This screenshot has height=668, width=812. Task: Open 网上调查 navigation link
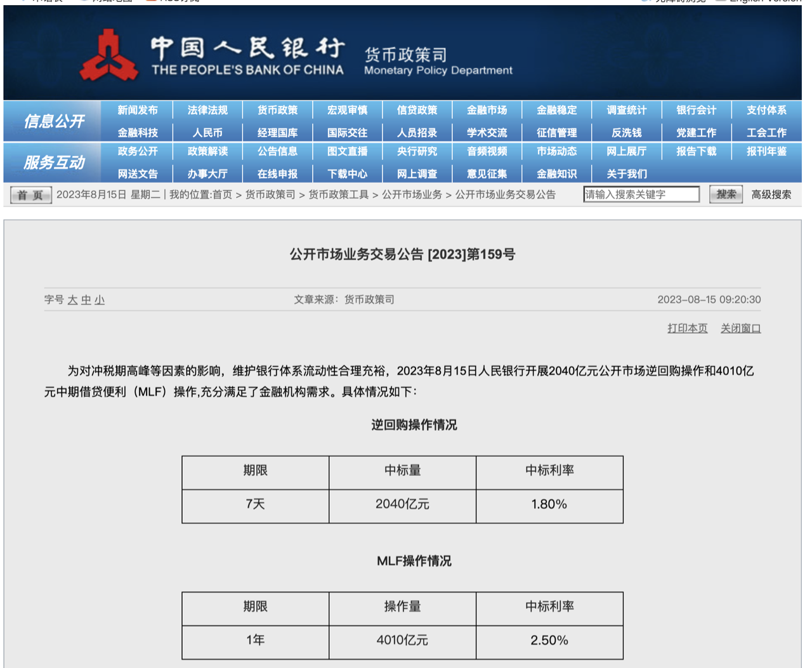(x=417, y=174)
